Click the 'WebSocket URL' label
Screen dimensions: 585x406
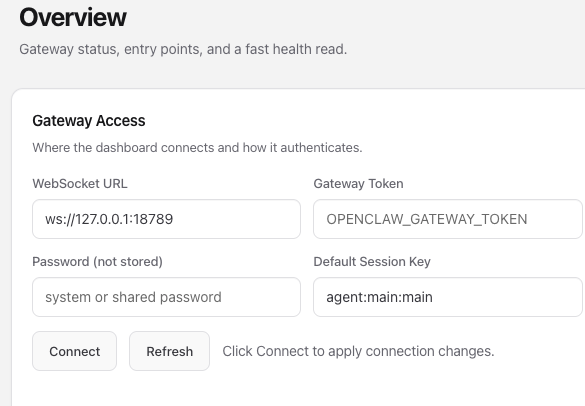(80, 184)
